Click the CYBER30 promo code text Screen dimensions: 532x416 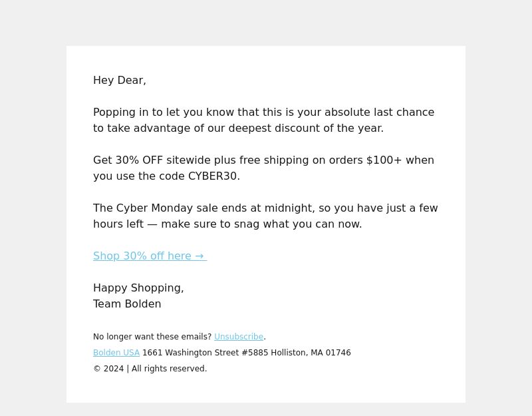[212, 176]
